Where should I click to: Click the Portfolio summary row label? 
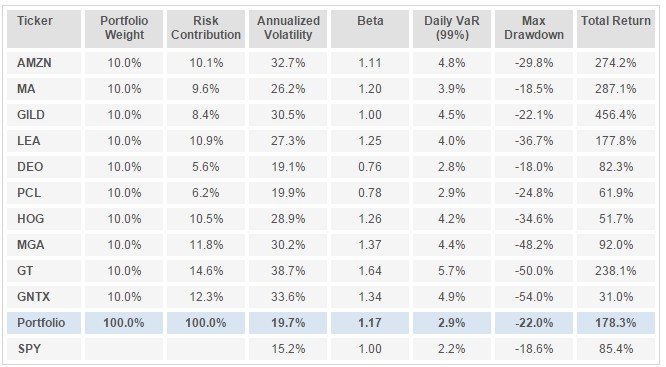point(44,322)
